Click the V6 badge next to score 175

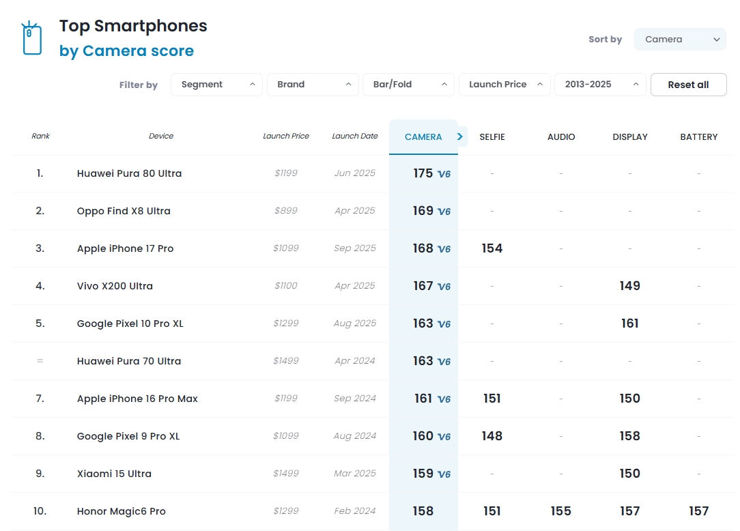click(445, 174)
